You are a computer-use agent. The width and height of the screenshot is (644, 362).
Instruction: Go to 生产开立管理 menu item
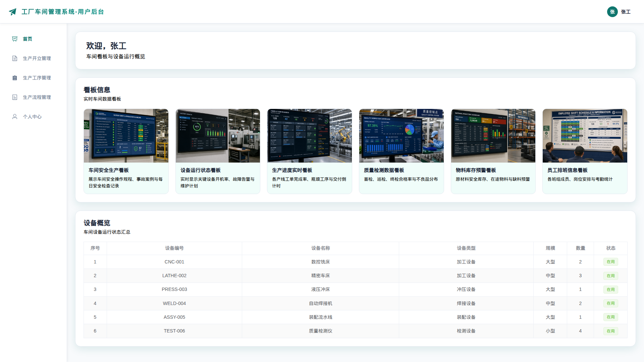click(x=34, y=58)
